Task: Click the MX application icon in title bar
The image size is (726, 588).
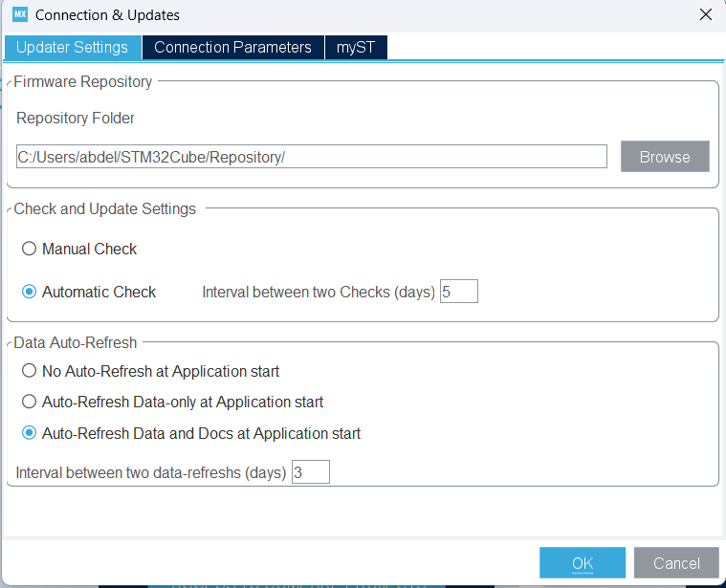Action: 20,15
